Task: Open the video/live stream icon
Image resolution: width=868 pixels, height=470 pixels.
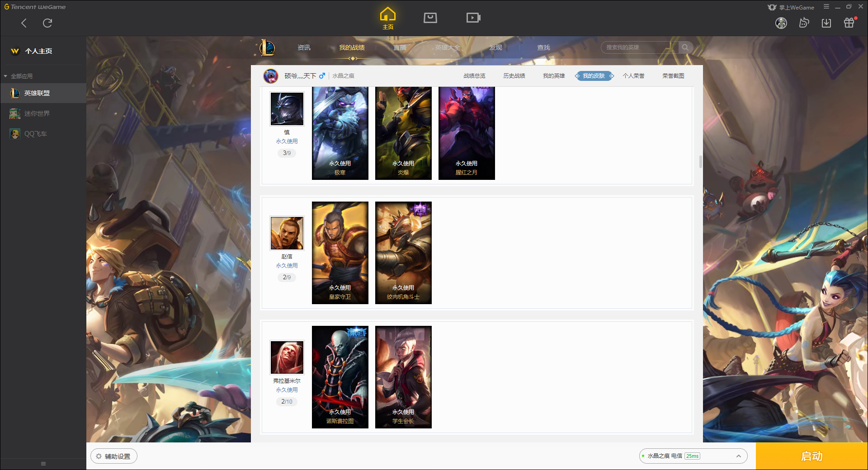Action: pos(473,18)
